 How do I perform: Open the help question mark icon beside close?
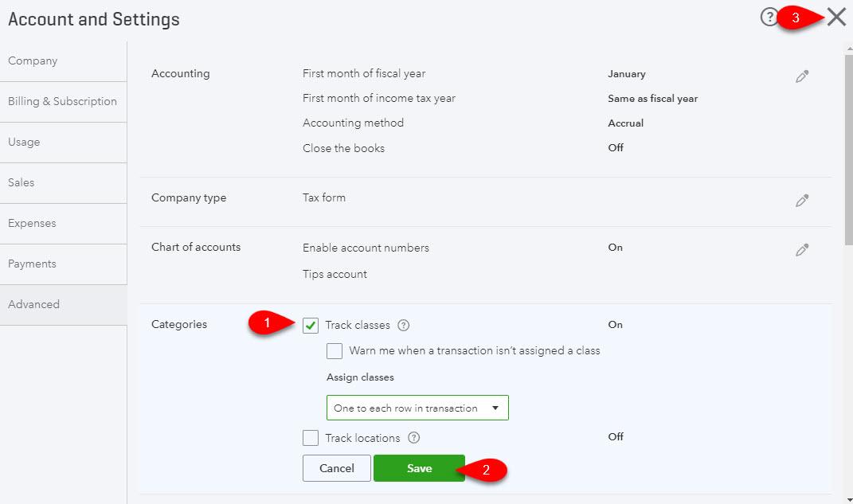point(769,18)
